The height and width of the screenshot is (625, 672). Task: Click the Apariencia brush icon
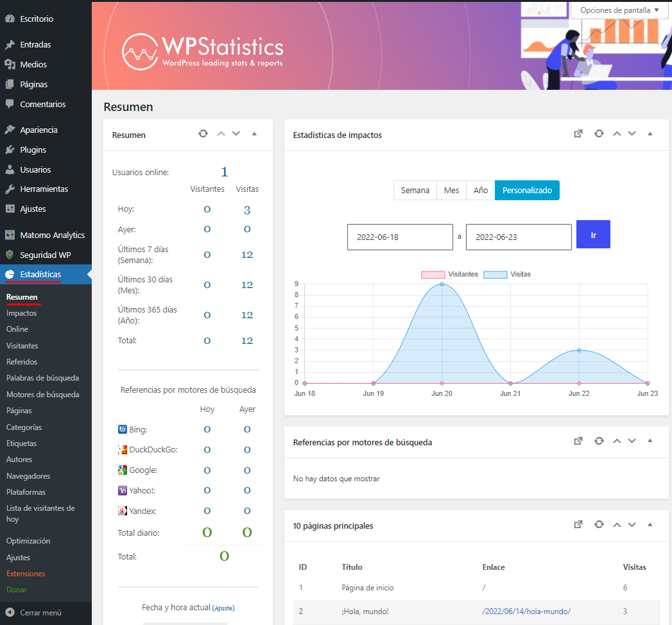(10, 130)
